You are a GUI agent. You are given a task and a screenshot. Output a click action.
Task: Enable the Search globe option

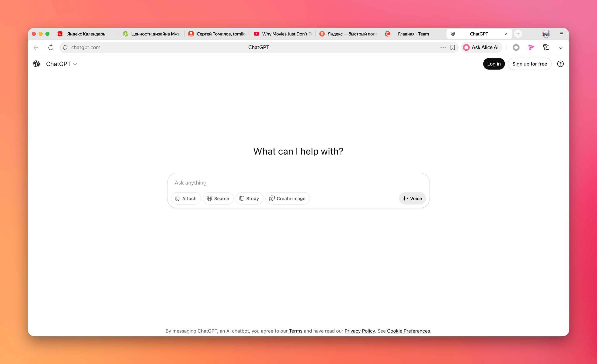coord(218,198)
